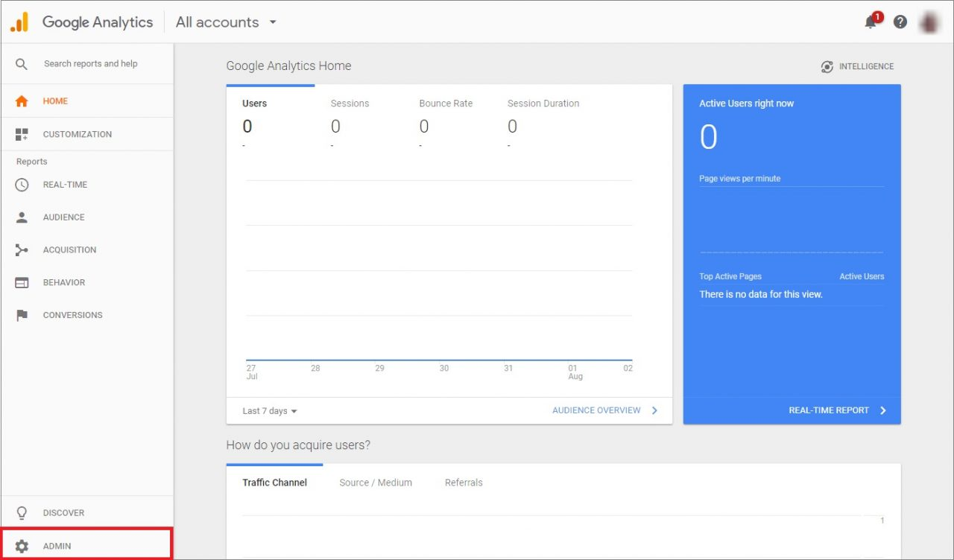The image size is (954, 560).
Task: Open CUSTOMIZATION in the sidebar
Action: tap(87, 135)
